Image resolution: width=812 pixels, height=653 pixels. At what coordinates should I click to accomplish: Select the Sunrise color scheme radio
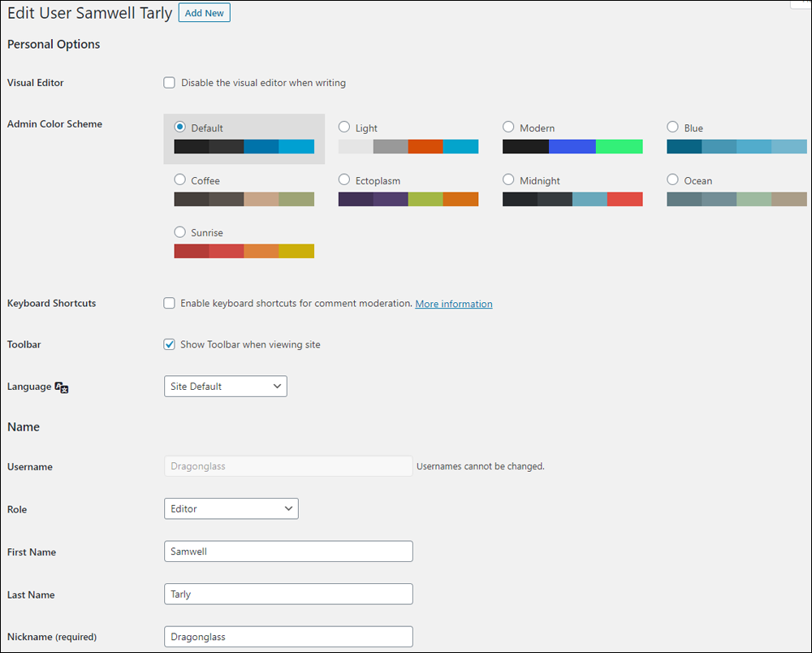pyautogui.click(x=179, y=232)
